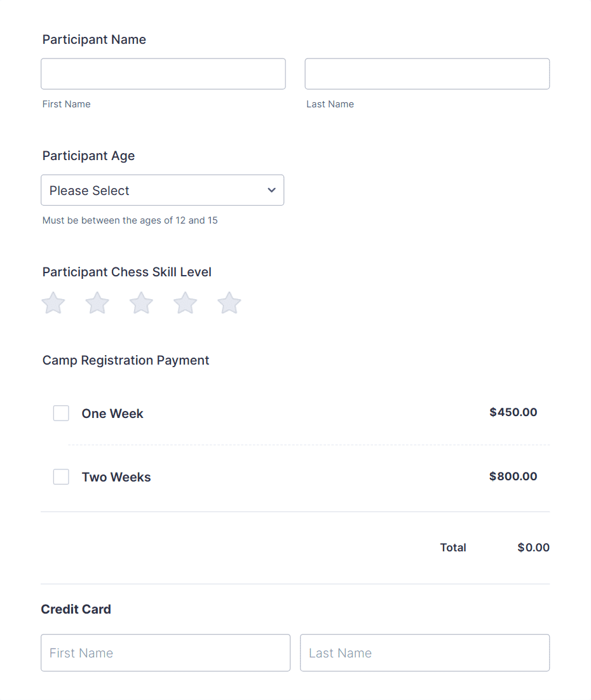Click the participant Last Name field

pos(426,73)
